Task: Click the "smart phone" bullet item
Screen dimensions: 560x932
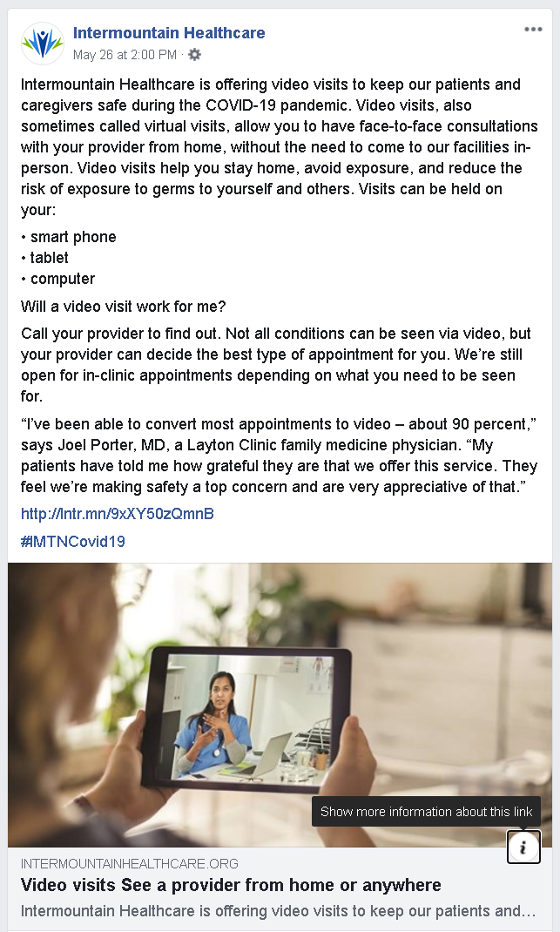Action: click(x=69, y=237)
